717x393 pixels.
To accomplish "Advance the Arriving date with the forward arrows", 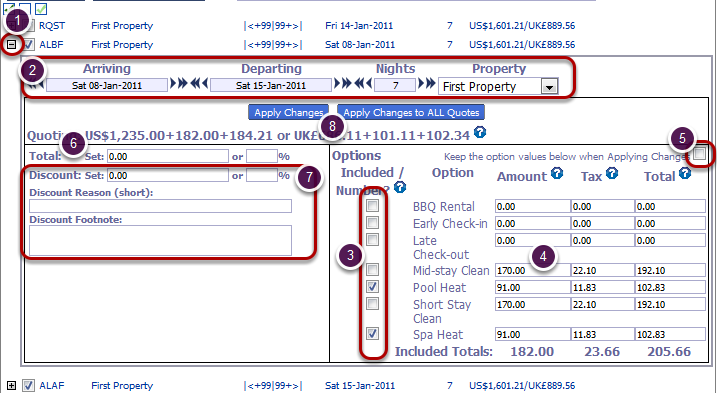I will (x=179, y=83).
